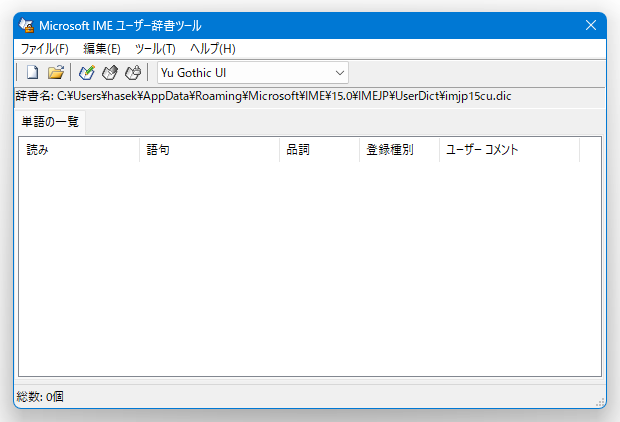Viewport: 620px width, 422px height.
Task: Open the ツール(T) menu
Action: point(155,49)
